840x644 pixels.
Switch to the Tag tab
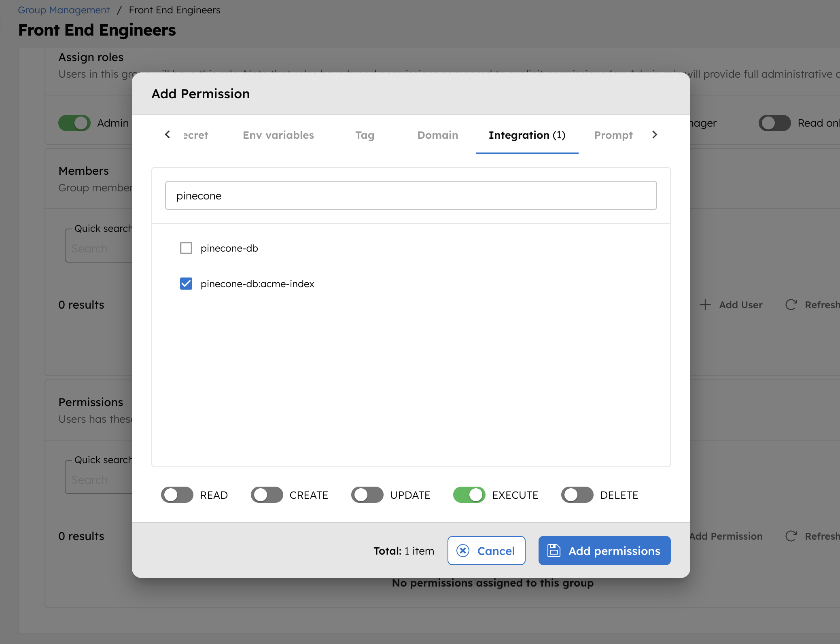pos(366,135)
